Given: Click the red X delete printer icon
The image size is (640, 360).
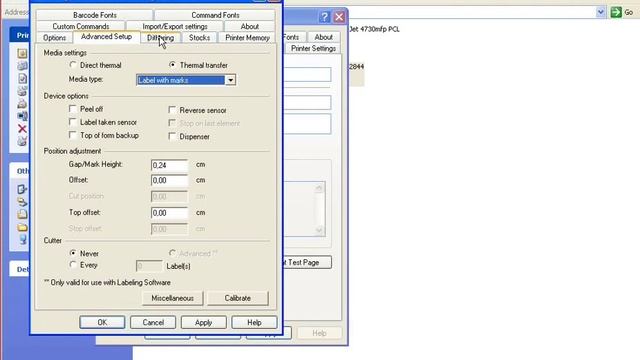Looking at the screenshot, I should (22, 129).
